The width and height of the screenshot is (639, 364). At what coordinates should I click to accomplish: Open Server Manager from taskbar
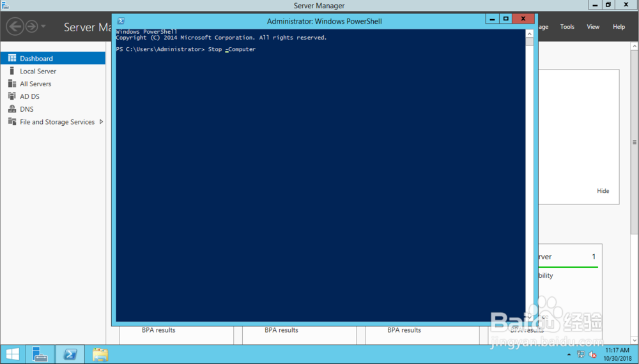point(40,354)
